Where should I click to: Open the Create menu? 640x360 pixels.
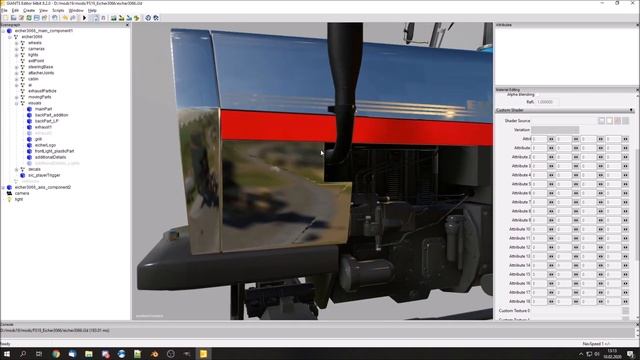(29, 10)
